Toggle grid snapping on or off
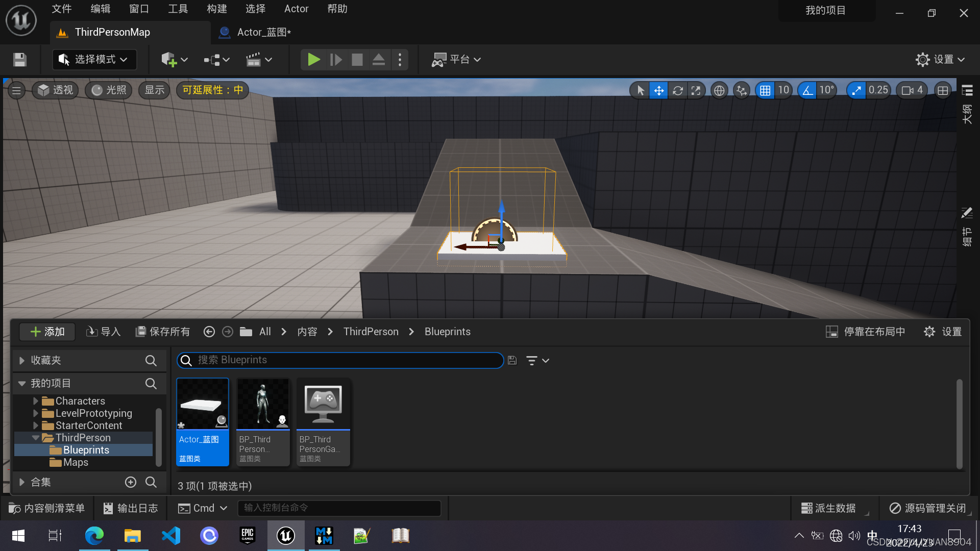Screen dimensions: 980x551 (765, 91)
